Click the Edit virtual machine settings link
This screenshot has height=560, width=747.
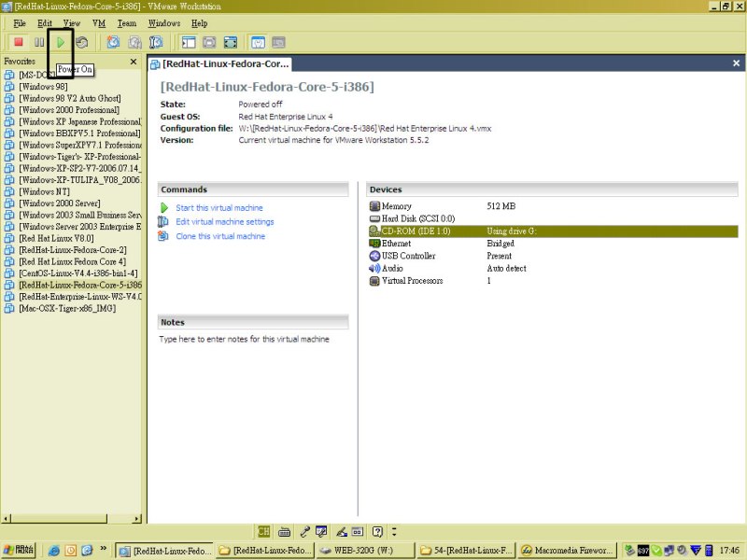point(225,221)
